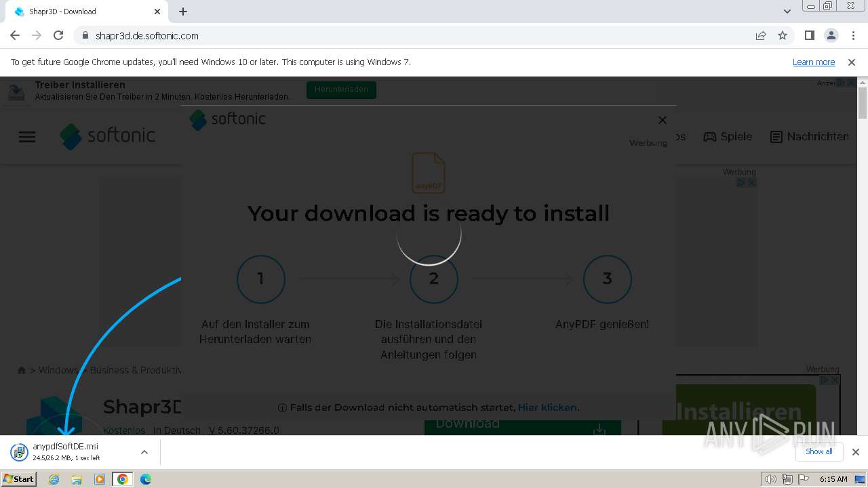The height and width of the screenshot is (488, 868).
Task: Open Action Center flag icon
Action: coord(804,479)
